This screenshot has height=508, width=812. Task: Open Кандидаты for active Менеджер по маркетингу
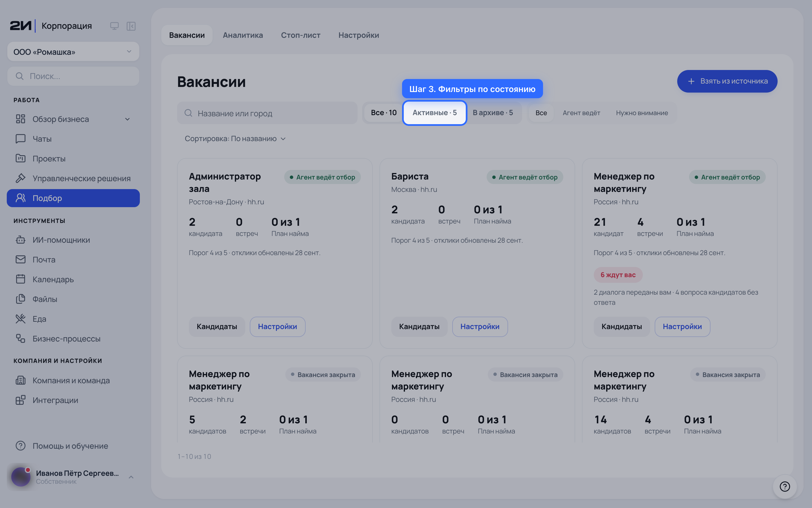pyautogui.click(x=621, y=327)
